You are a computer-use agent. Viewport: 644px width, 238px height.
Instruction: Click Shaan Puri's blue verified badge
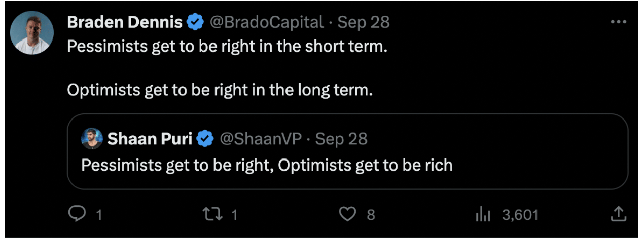pyautogui.click(x=205, y=139)
